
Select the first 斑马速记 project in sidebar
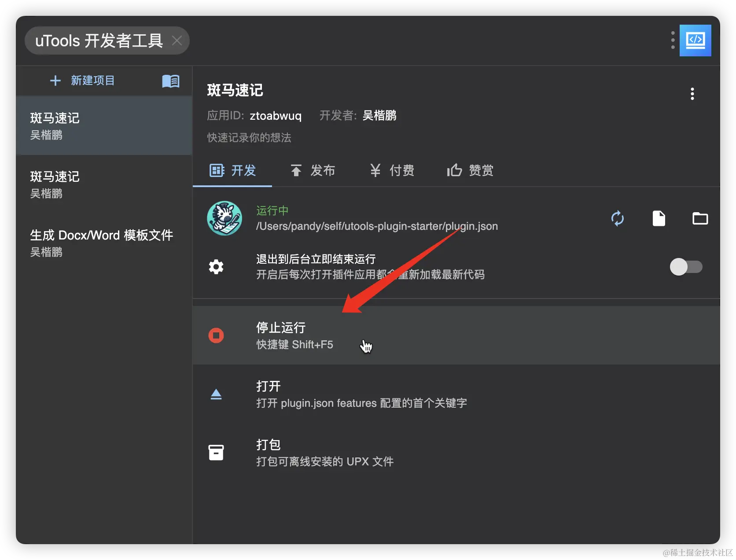pyautogui.click(x=104, y=126)
